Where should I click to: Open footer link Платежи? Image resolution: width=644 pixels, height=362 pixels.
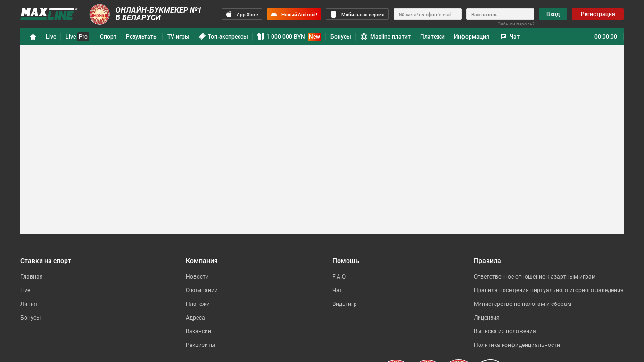coord(198,304)
